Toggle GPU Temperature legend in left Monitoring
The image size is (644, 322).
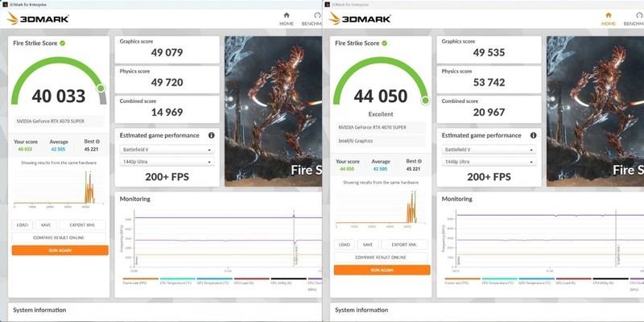[x=214, y=281]
